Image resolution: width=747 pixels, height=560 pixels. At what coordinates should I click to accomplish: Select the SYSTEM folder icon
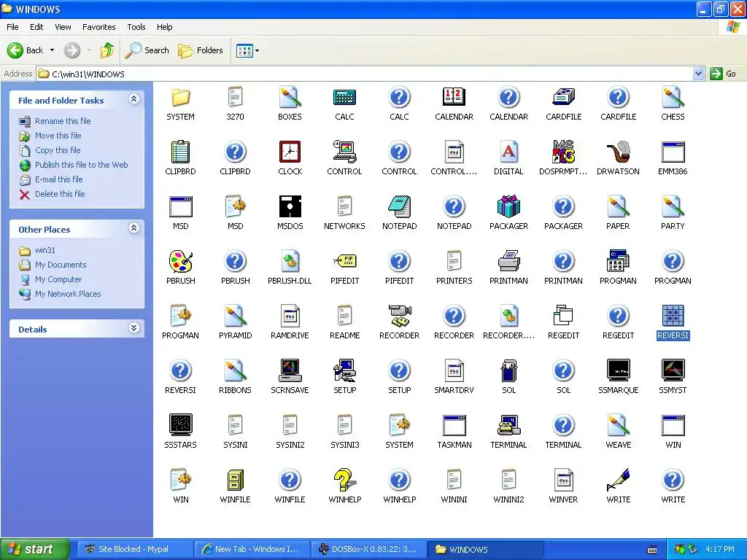[x=181, y=98]
